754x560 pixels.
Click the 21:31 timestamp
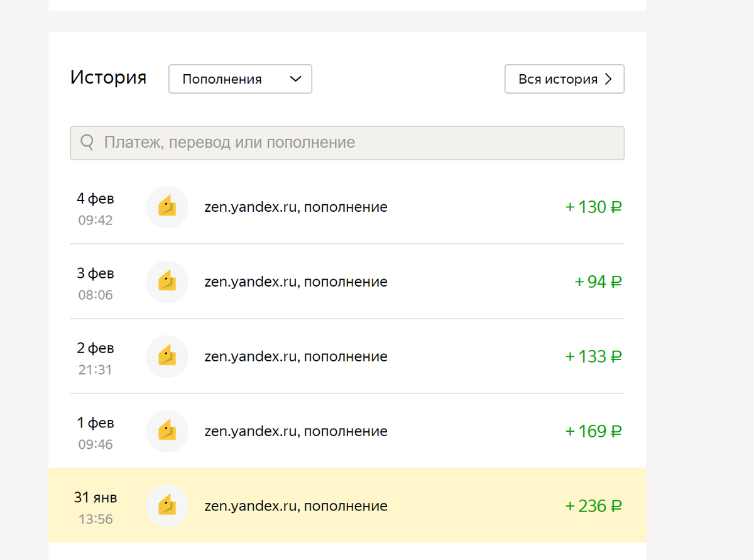[96, 370]
